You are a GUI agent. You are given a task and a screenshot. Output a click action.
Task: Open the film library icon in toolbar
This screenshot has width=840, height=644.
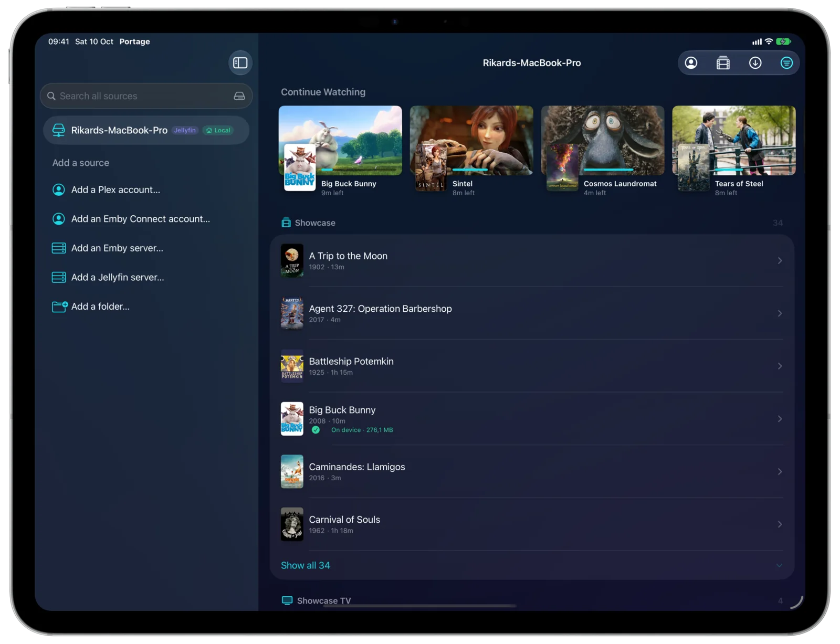[x=723, y=63]
